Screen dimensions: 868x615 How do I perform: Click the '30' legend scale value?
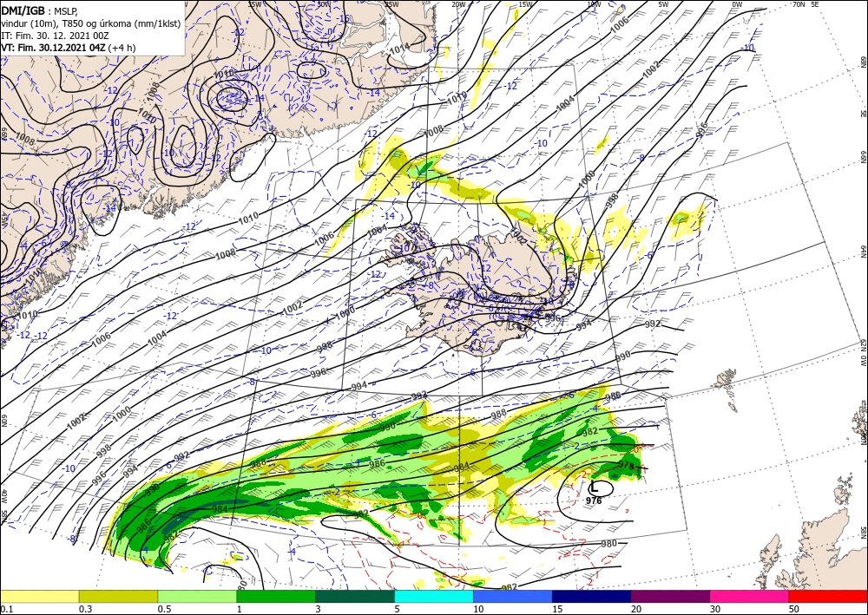715,609
